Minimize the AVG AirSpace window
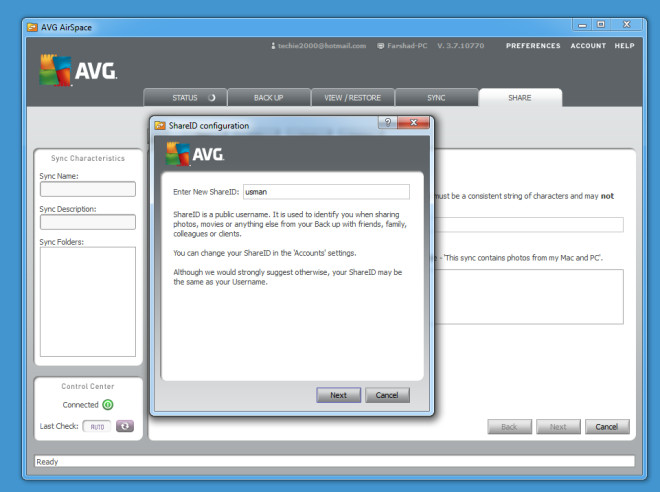This screenshot has height=492, width=660. tap(582, 25)
